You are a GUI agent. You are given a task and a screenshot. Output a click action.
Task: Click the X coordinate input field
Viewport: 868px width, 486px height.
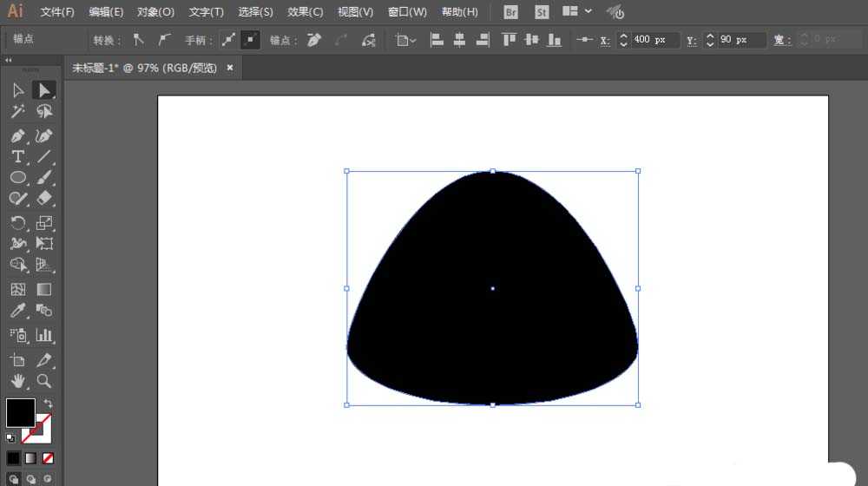coord(654,40)
